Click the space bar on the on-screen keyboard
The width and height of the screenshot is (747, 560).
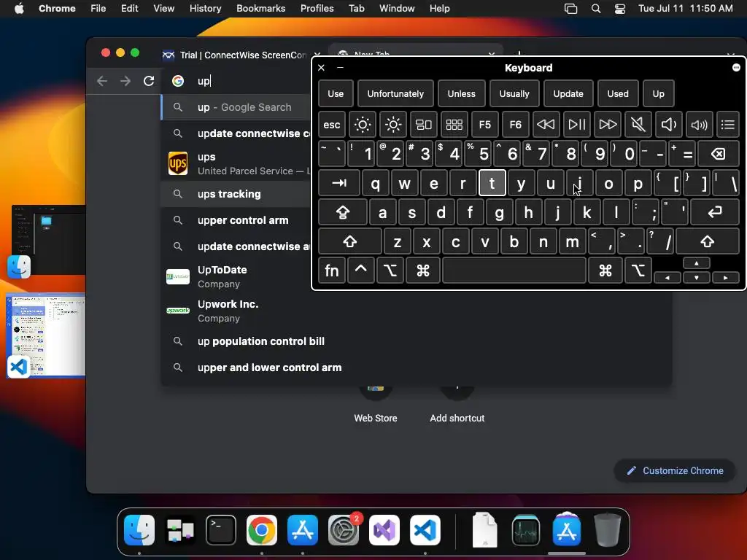click(514, 271)
